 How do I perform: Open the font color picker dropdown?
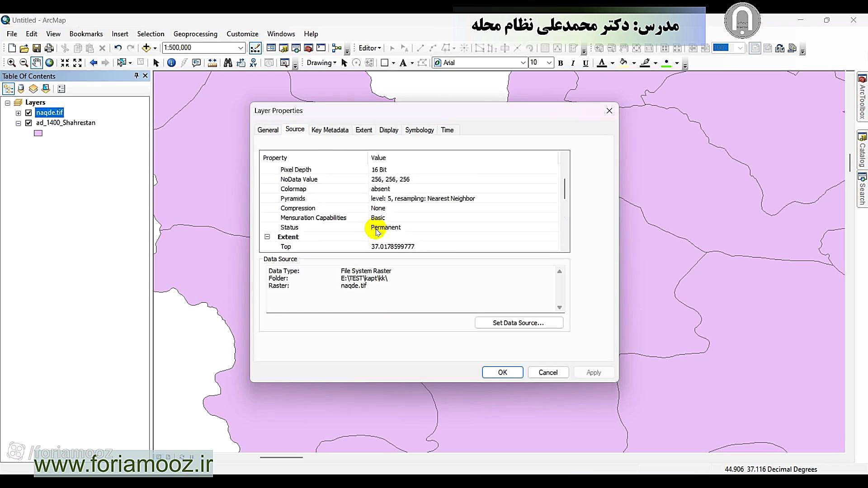(x=613, y=63)
